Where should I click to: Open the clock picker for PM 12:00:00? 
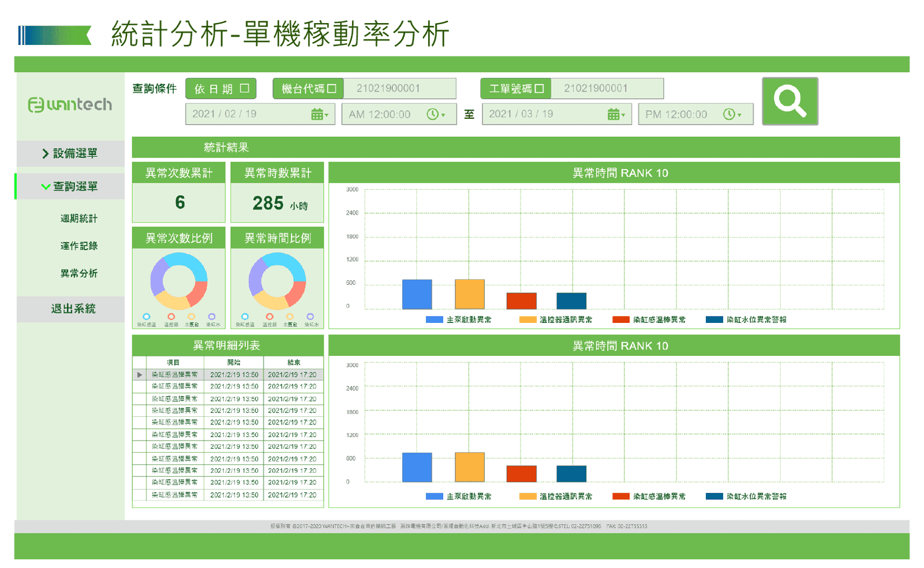coord(732,114)
